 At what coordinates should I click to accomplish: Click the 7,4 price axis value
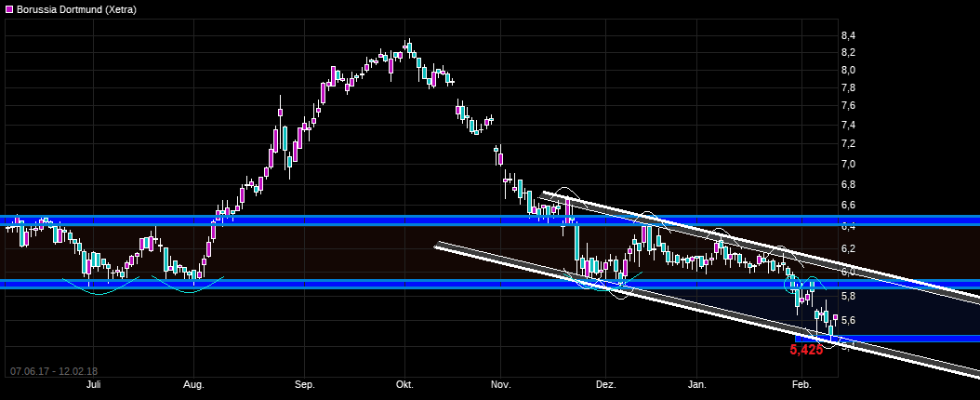point(848,125)
